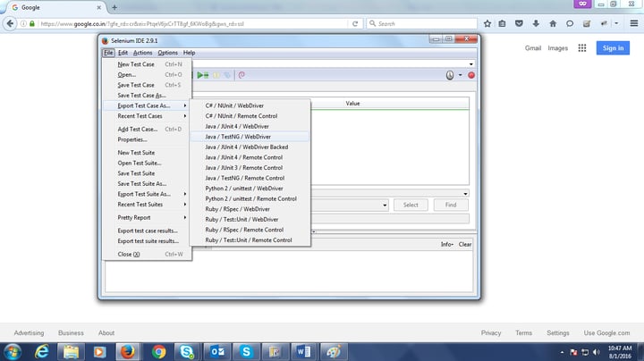Image resolution: width=644 pixels, height=361 pixels.
Task: Expand the Command combo box dropdown arrow
Action: (465, 194)
